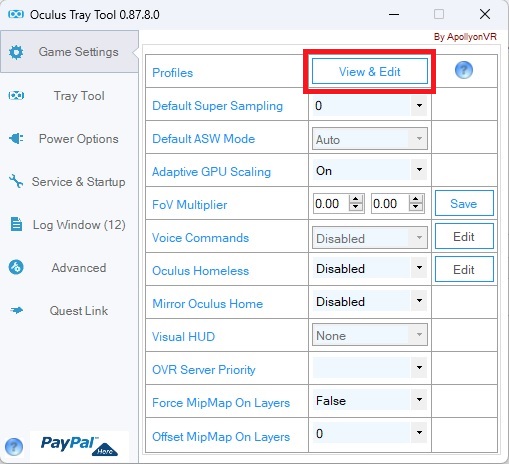Viewport: 509px width, 464px height.
Task: Click the help icon in Profiles row
Action: pos(464,70)
